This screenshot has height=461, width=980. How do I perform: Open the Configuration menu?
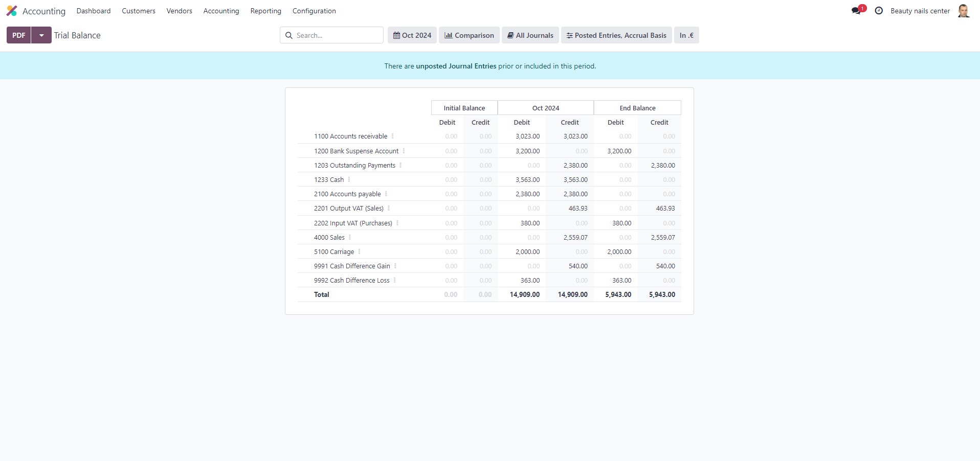[x=314, y=11]
